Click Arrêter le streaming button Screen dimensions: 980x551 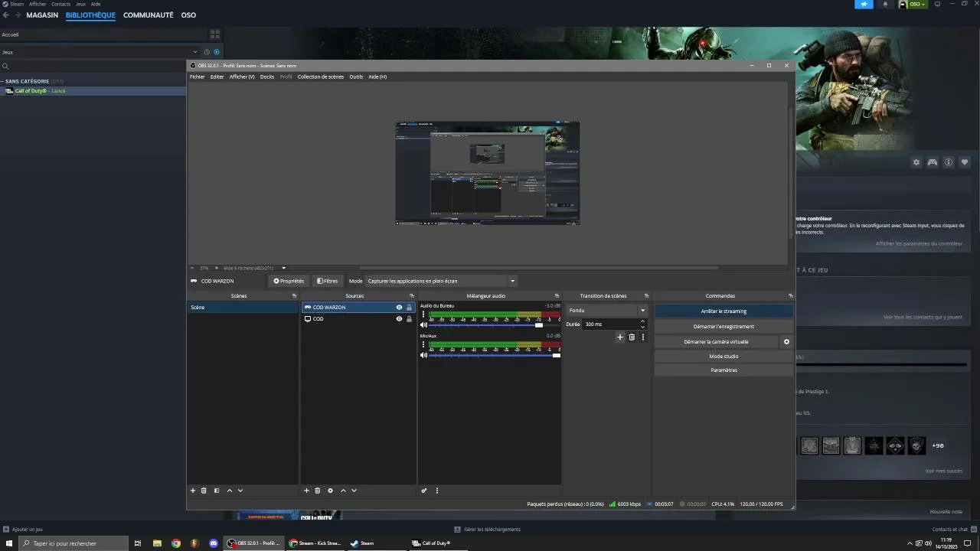coord(724,311)
